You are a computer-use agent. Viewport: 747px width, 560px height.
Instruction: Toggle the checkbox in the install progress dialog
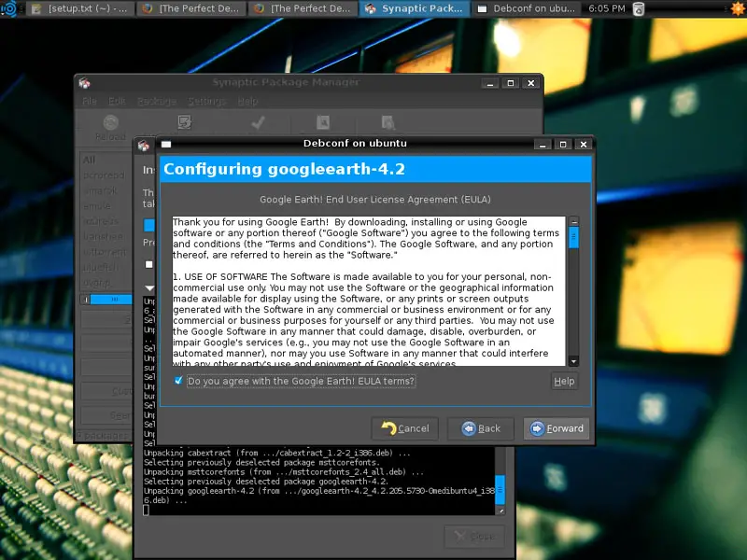tap(149, 264)
